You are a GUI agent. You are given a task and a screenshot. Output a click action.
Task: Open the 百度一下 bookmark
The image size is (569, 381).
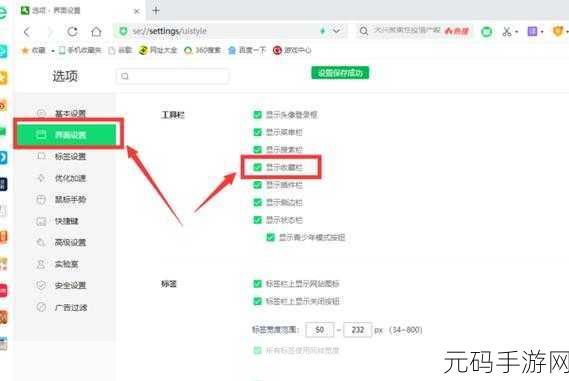[x=247, y=50]
